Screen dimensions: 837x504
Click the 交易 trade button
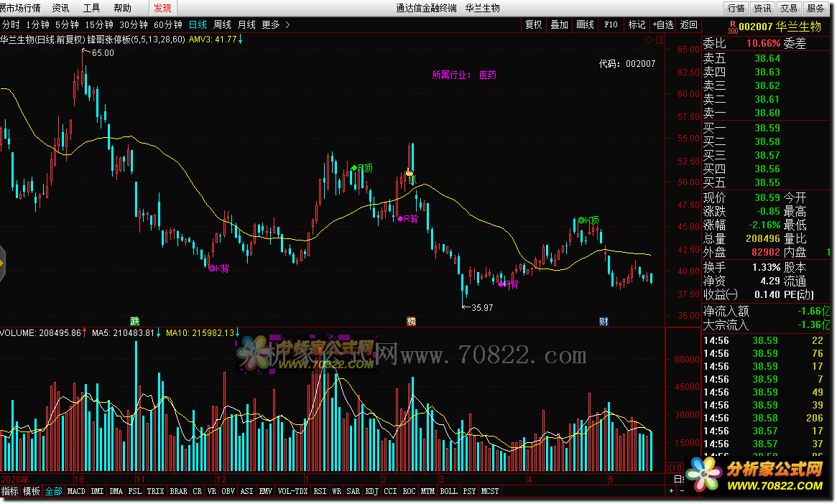(788, 8)
